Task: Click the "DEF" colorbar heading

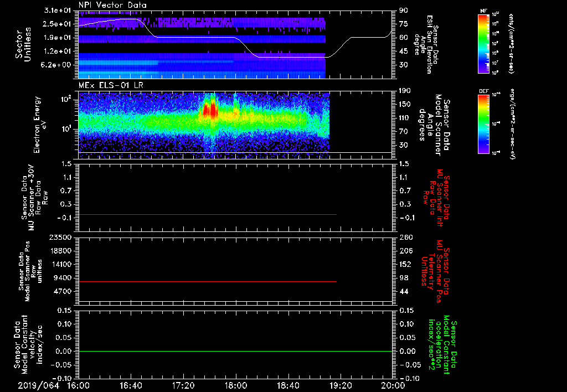Action: coord(483,91)
